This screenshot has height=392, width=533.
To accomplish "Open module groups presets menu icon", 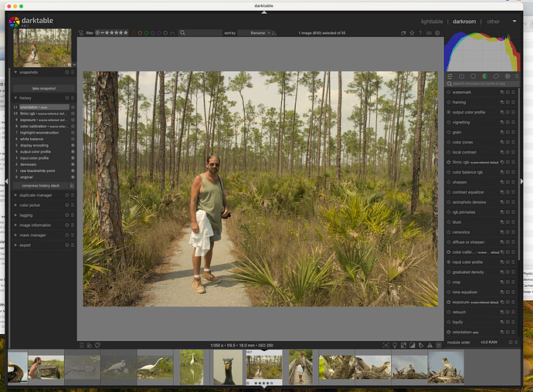I will [x=517, y=76].
